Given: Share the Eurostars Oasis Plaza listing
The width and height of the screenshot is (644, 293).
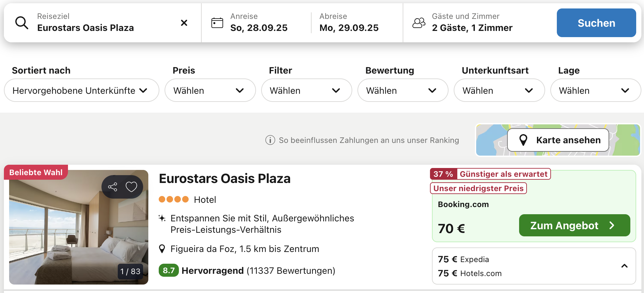Looking at the screenshot, I should pyautogui.click(x=113, y=187).
